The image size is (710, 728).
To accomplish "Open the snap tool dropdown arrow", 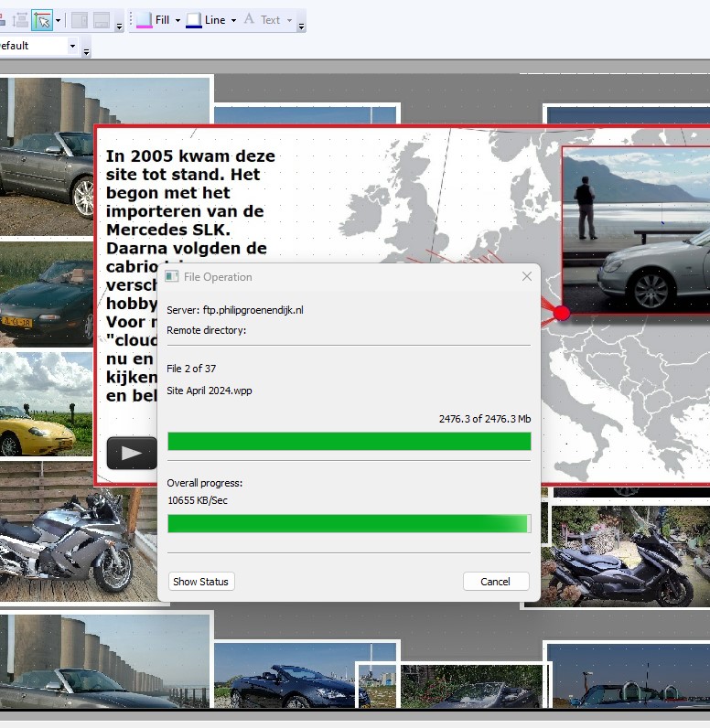I will (58, 20).
